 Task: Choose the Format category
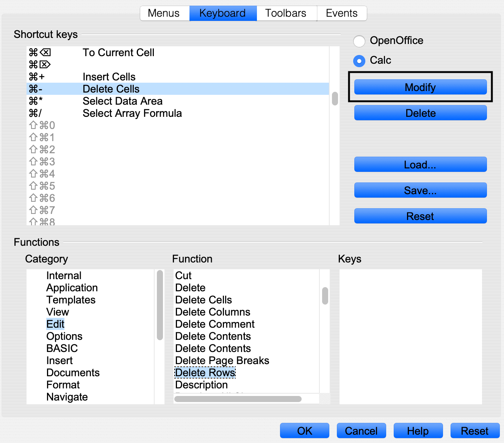[63, 385]
